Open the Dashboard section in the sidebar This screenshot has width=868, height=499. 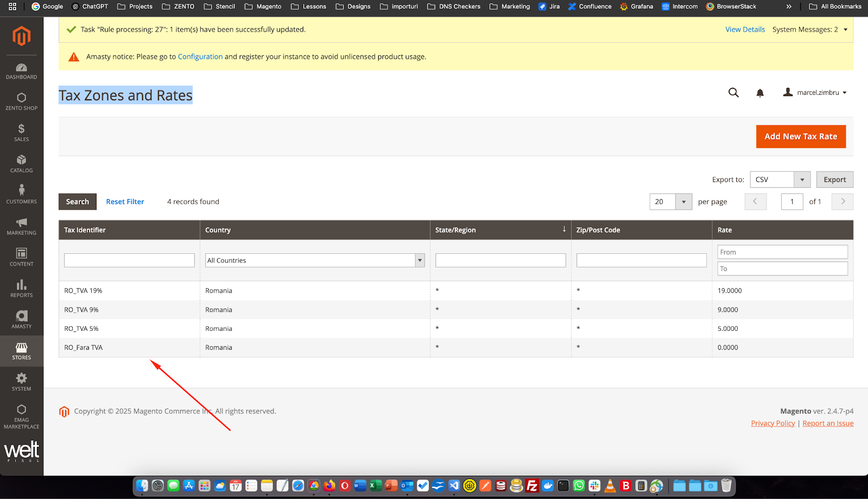(22, 71)
